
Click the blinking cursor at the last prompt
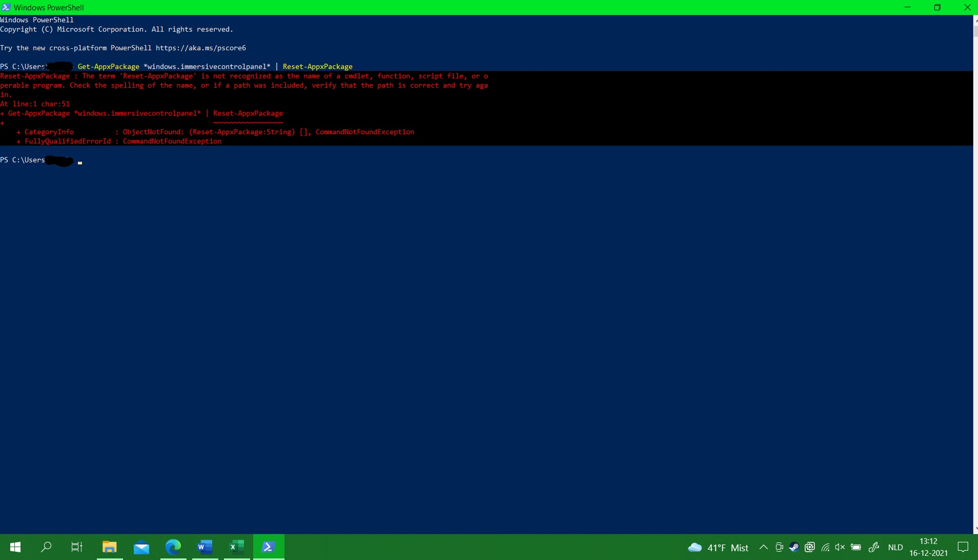[x=80, y=162]
